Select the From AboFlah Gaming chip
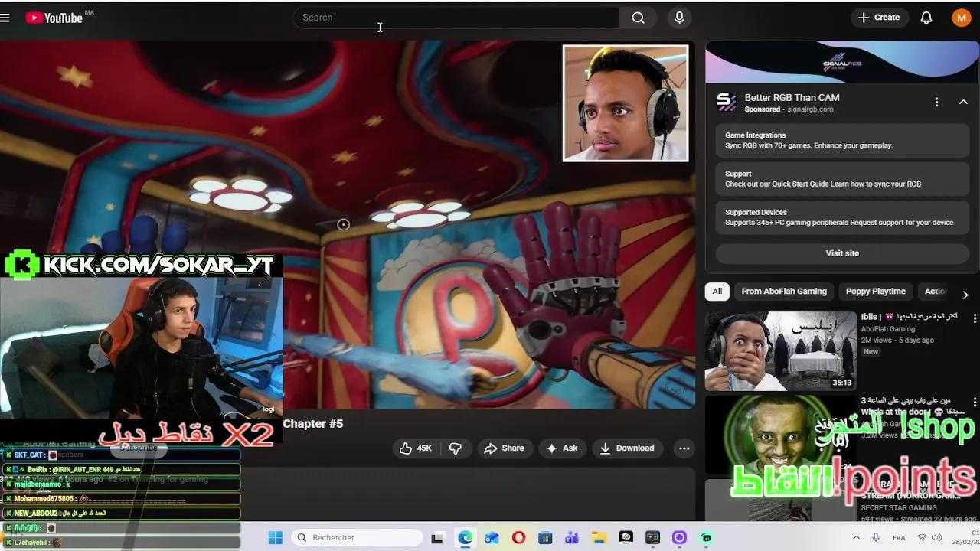The width and height of the screenshot is (980, 551). tap(784, 292)
